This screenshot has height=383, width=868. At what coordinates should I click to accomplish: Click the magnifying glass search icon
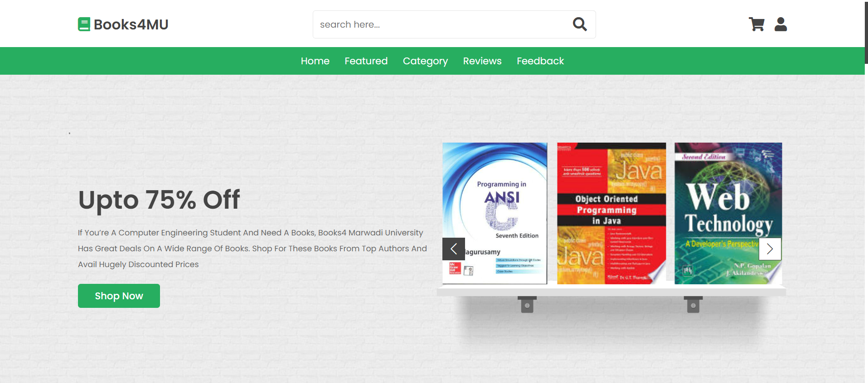coord(580,24)
